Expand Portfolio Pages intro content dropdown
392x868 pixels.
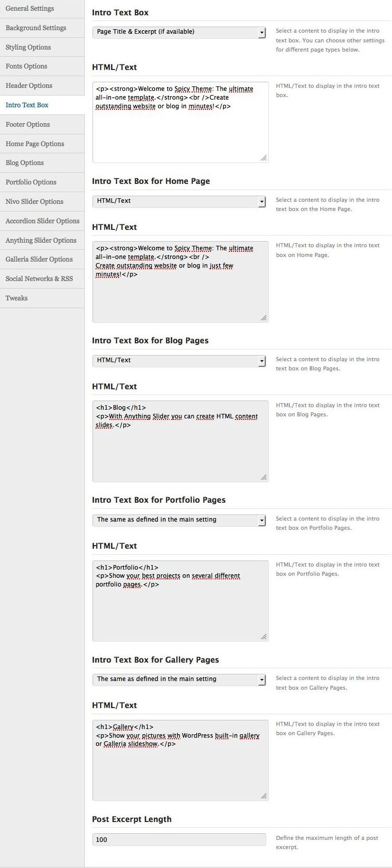click(x=179, y=520)
